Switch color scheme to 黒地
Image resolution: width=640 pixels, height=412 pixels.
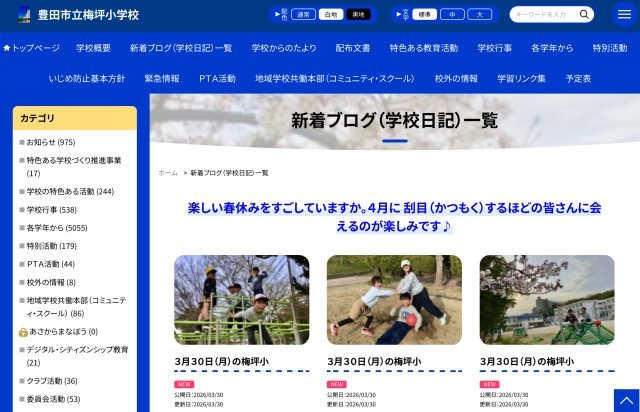pyautogui.click(x=357, y=15)
